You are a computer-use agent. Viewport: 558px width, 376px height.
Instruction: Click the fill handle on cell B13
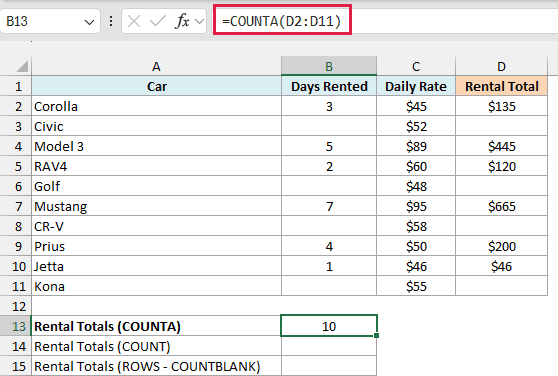coord(377,335)
